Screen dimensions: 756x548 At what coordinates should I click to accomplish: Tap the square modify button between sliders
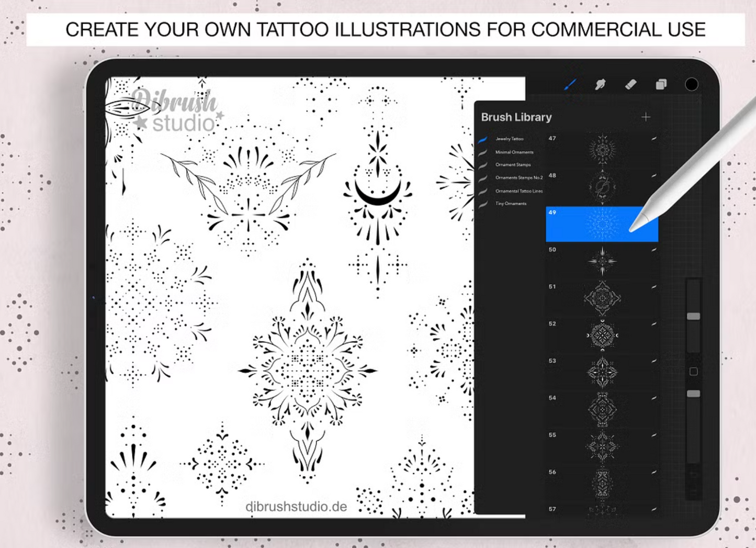click(x=693, y=372)
